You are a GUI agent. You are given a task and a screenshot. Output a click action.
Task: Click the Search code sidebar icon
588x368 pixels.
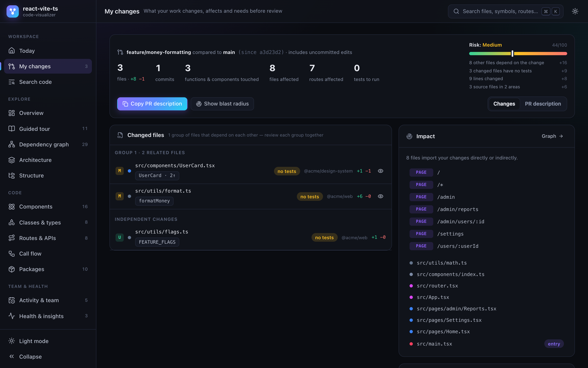pos(12,82)
